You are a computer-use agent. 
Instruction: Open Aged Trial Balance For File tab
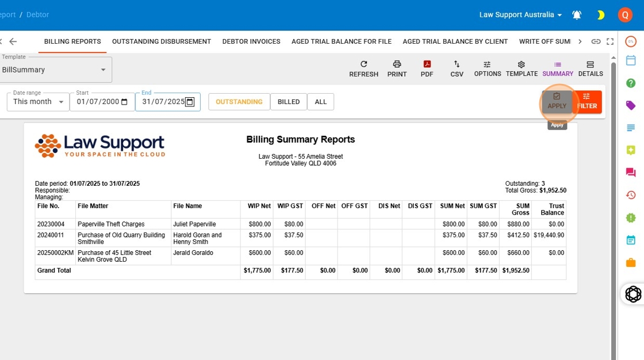342,41
